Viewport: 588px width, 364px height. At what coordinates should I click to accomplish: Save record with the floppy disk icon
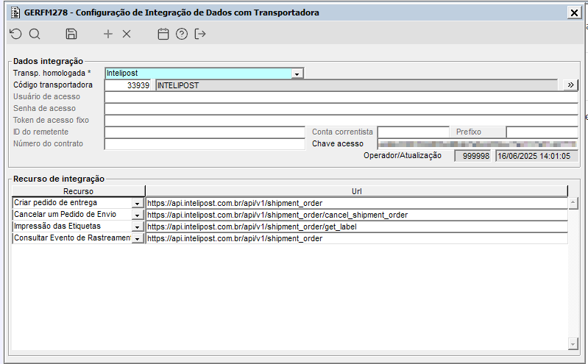tap(71, 34)
